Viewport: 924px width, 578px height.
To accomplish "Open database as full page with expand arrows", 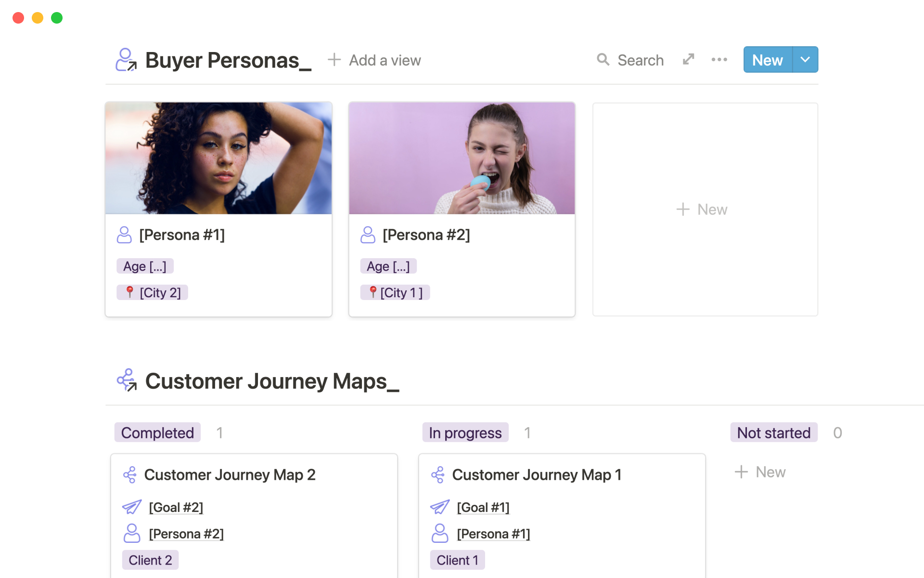I will pyautogui.click(x=689, y=59).
